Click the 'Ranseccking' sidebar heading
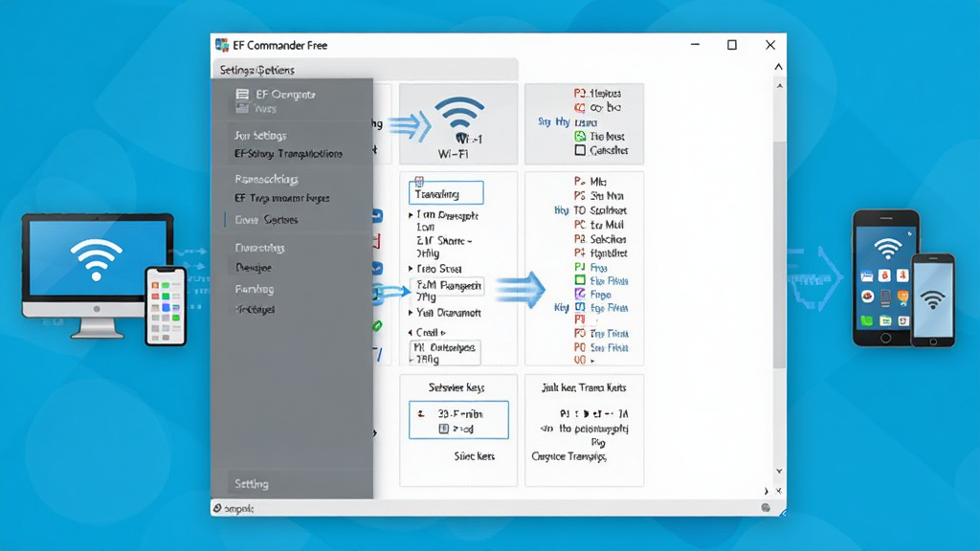 (x=266, y=179)
